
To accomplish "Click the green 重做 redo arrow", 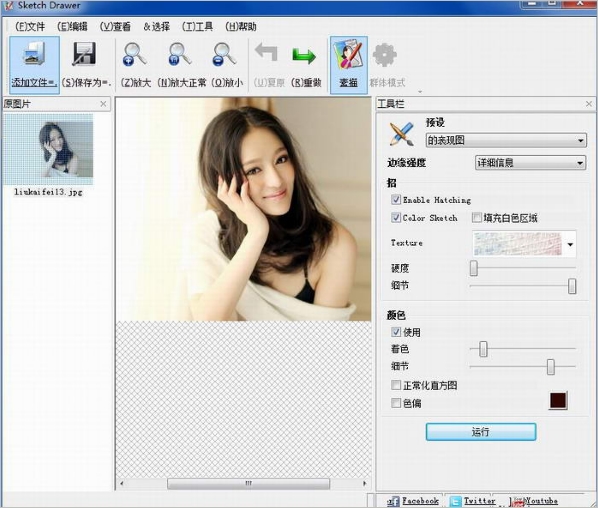I will (x=304, y=56).
